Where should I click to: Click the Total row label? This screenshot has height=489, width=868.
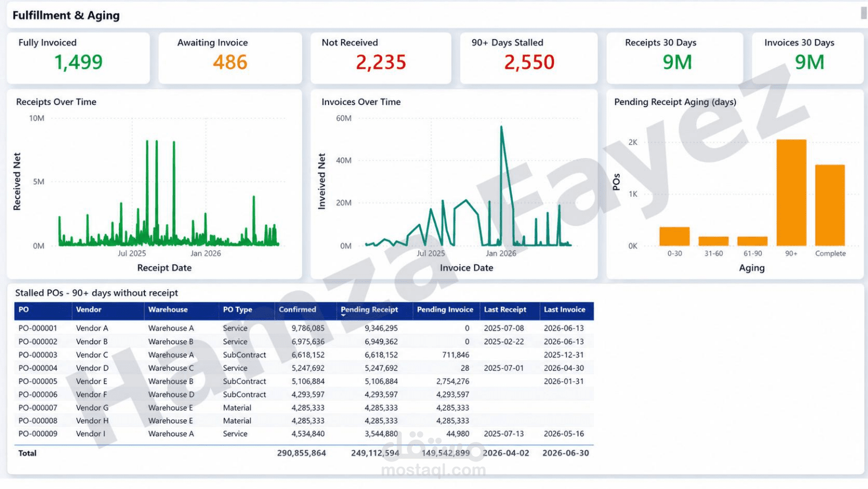click(x=28, y=453)
